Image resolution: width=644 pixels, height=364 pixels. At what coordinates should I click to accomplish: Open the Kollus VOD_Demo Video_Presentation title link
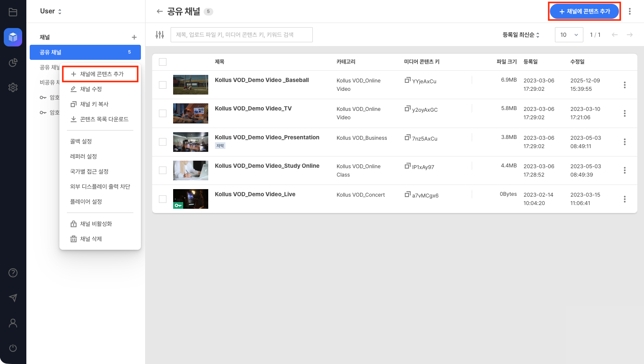click(x=267, y=137)
